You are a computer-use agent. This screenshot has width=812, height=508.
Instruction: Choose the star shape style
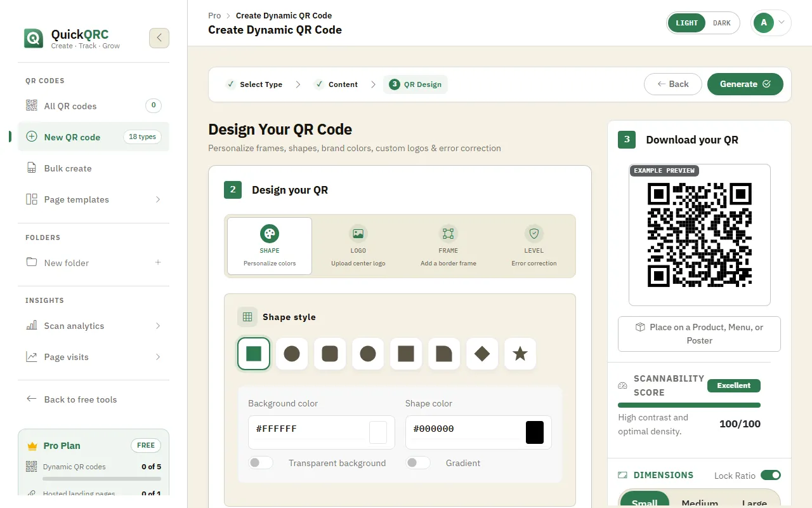[x=520, y=354]
